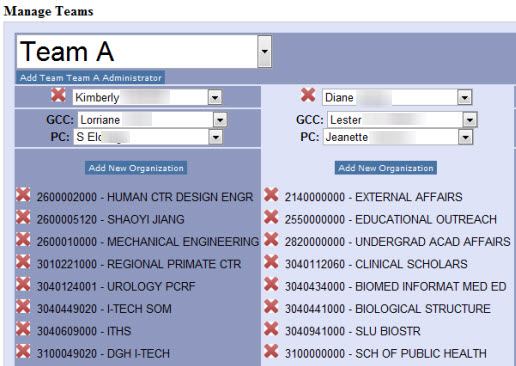This screenshot has width=516, height=366.
Task: Expand the Kimberly name dropdown
Action: coord(215,97)
